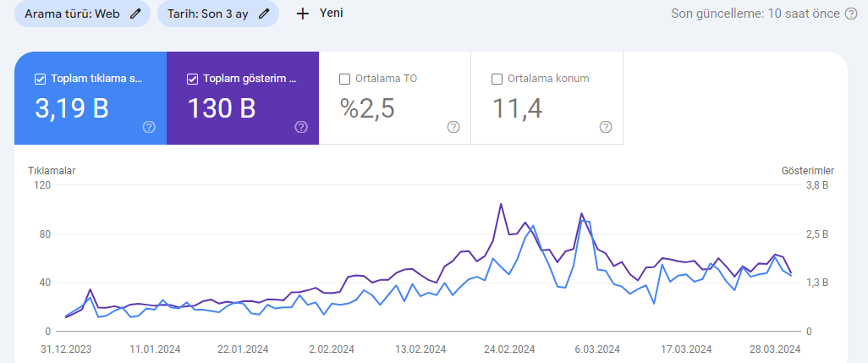Open the Tarih: Son 3 ay filter chip

(x=218, y=14)
